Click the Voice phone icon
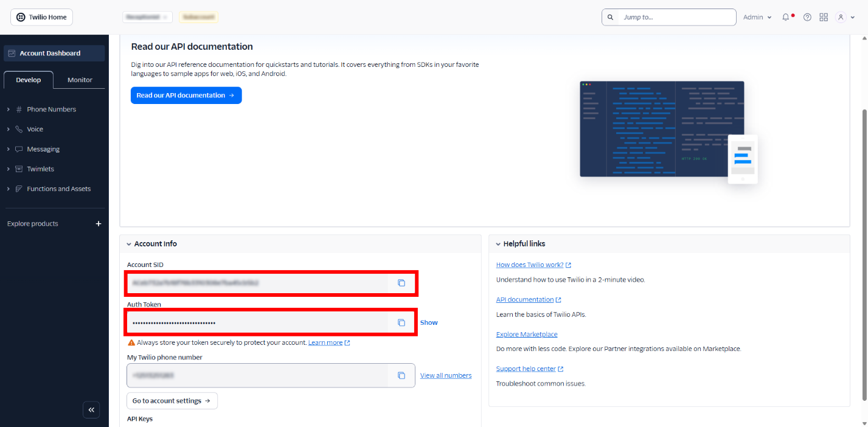The image size is (868, 427). coord(19,130)
